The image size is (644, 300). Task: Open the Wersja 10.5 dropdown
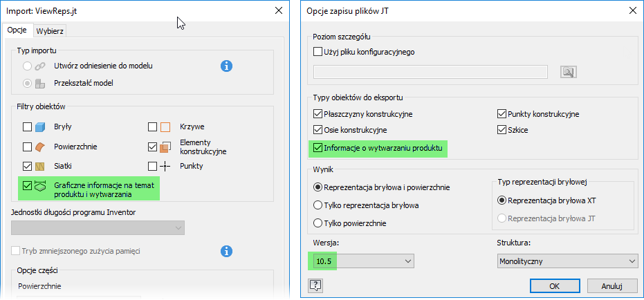(362, 261)
